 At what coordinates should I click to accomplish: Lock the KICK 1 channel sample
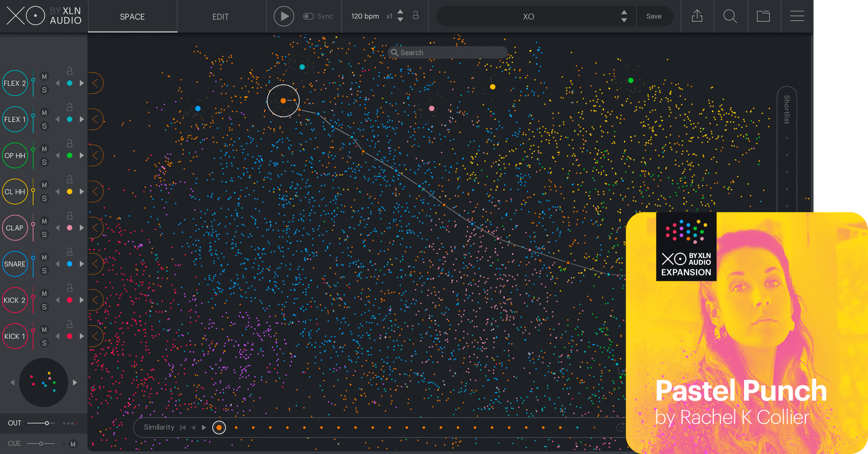click(70, 324)
